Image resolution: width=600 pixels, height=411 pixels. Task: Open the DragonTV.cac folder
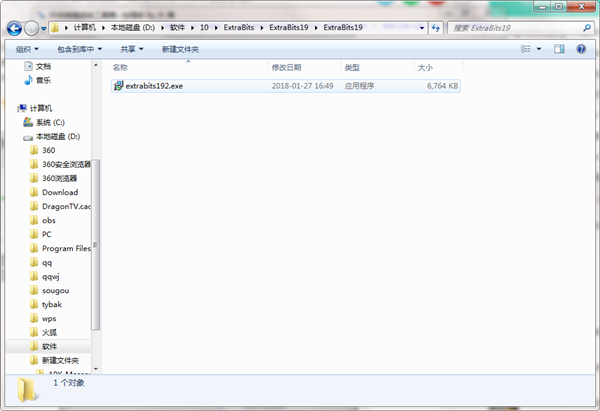[66, 206]
